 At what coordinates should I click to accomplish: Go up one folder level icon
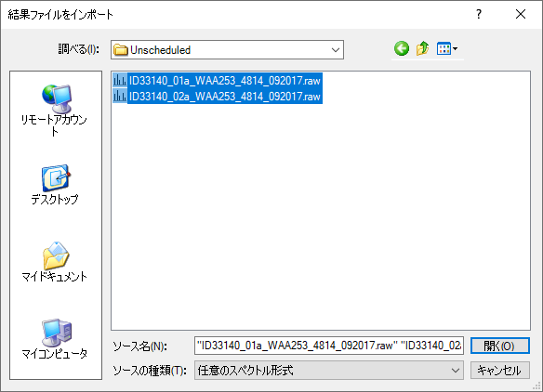pos(422,49)
